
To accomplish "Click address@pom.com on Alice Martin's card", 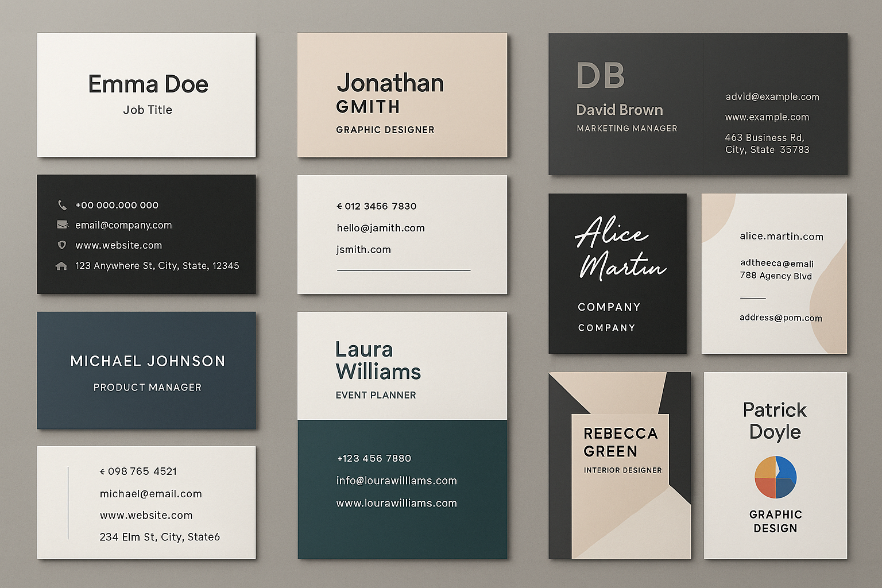I will pyautogui.click(x=780, y=318).
